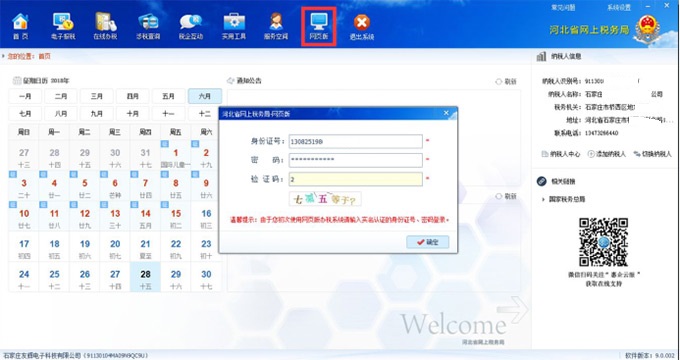Screen dimensions: 680x360
Task: Click the captcha image 七减五等于?
Action: tap(325, 199)
